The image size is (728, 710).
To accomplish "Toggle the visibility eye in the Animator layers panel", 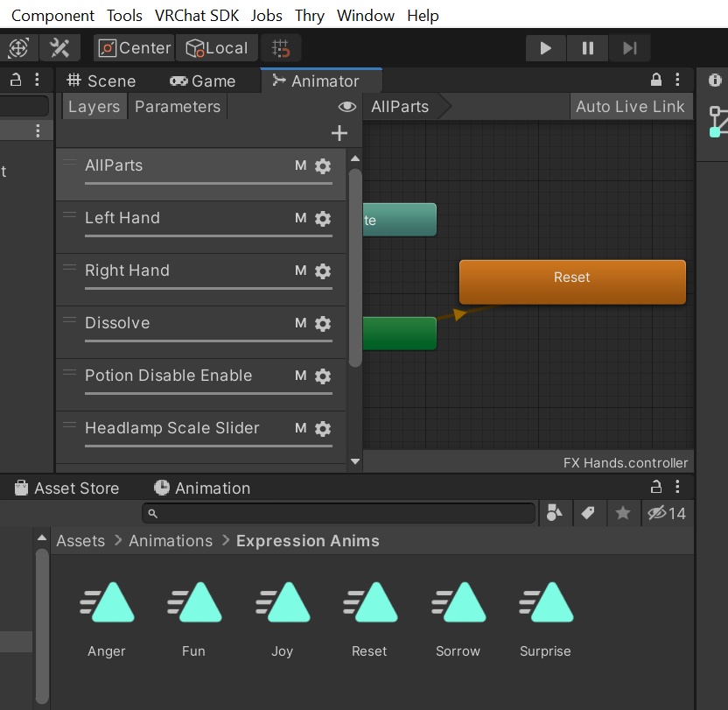I will (346, 106).
